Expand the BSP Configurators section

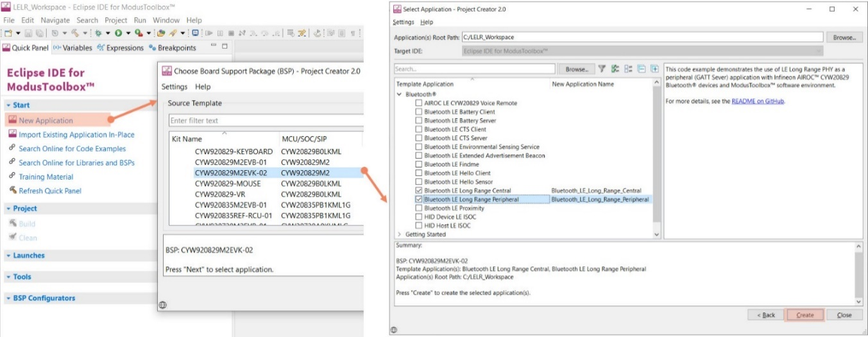pyautogui.click(x=8, y=298)
